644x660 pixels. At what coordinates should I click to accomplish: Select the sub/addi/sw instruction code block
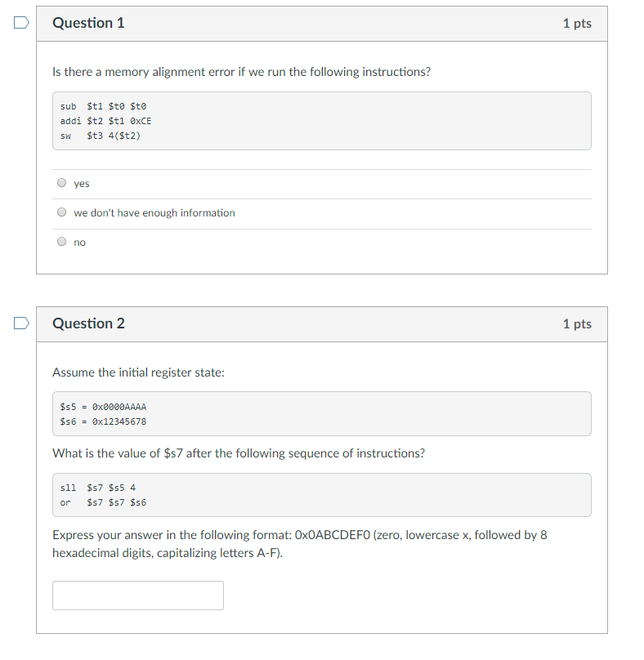[321, 121]
